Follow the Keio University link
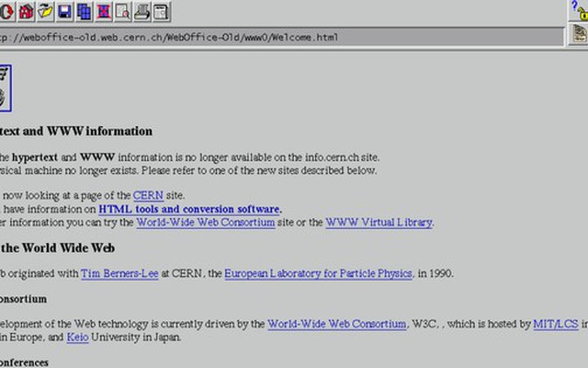This screenshot has width=588, height=368. [x=77, y=338]
